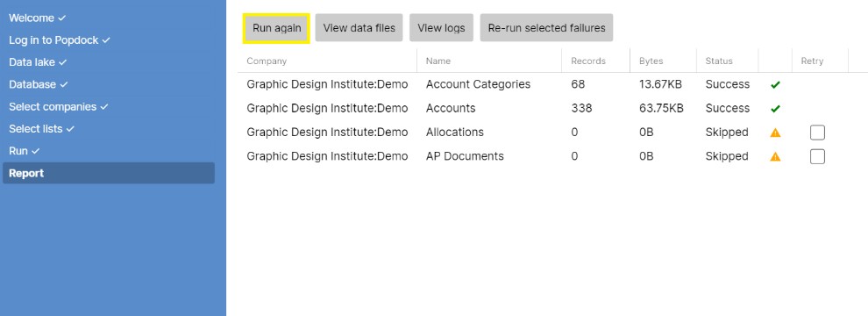Click Skipped status for AP Documents

[x=727, y=156]
